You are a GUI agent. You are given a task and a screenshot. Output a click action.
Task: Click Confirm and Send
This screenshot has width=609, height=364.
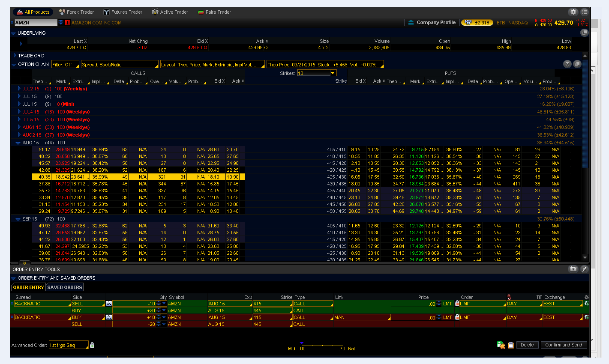click(x=564, y=345)
